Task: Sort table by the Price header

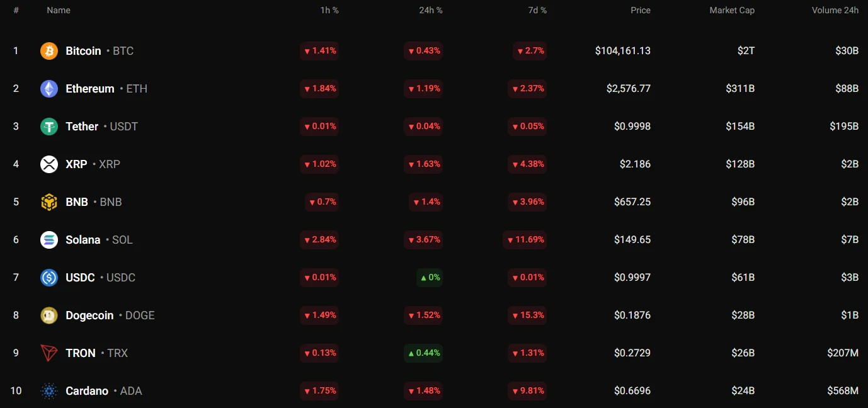Action: coord(641,10)
